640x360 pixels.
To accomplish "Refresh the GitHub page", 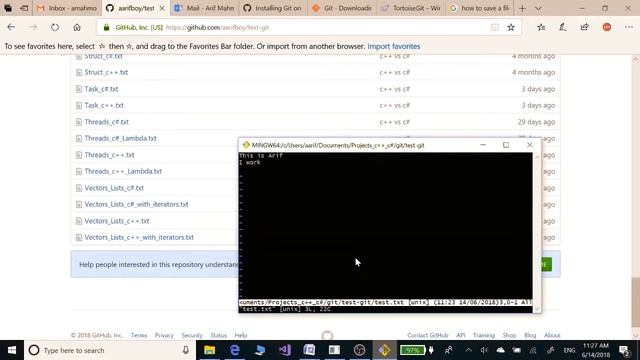I will pos(55,27).
